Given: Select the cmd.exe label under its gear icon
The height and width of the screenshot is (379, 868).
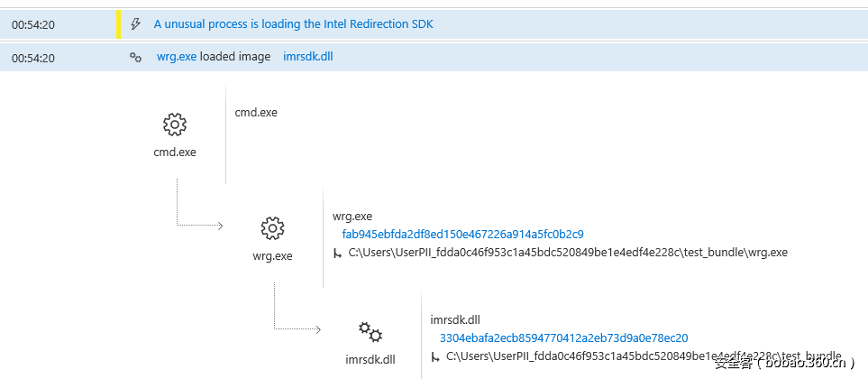Looking at the screenshot, I should pos(175,152).
